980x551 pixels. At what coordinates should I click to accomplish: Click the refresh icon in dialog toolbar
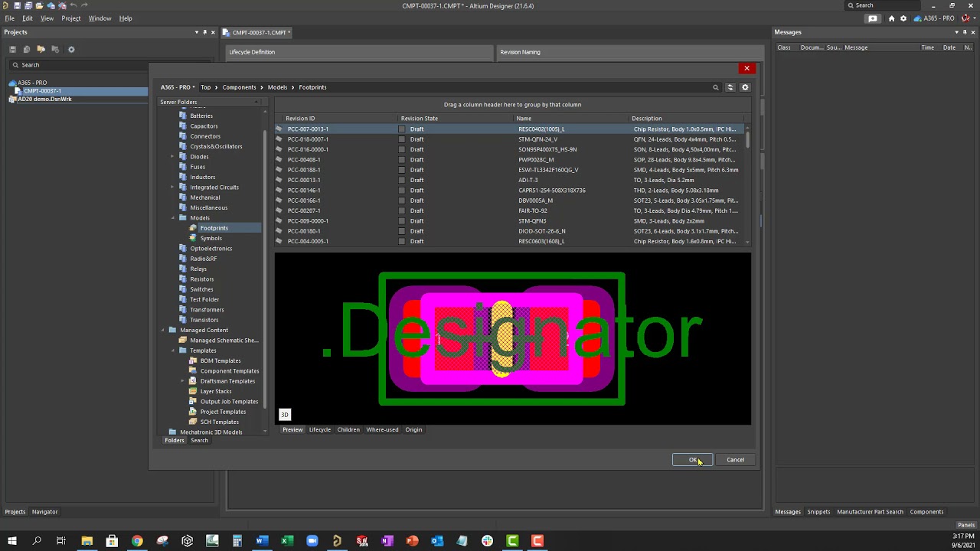(x=730, y=87)
